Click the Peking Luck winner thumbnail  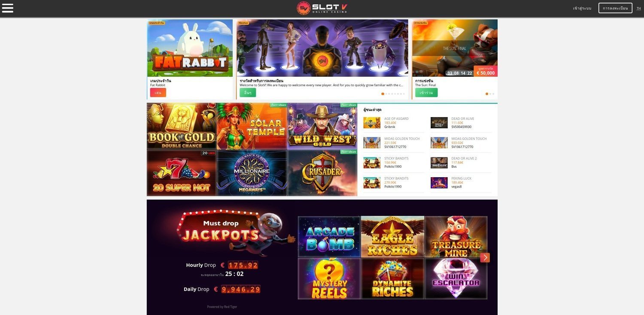pos(439,183)
